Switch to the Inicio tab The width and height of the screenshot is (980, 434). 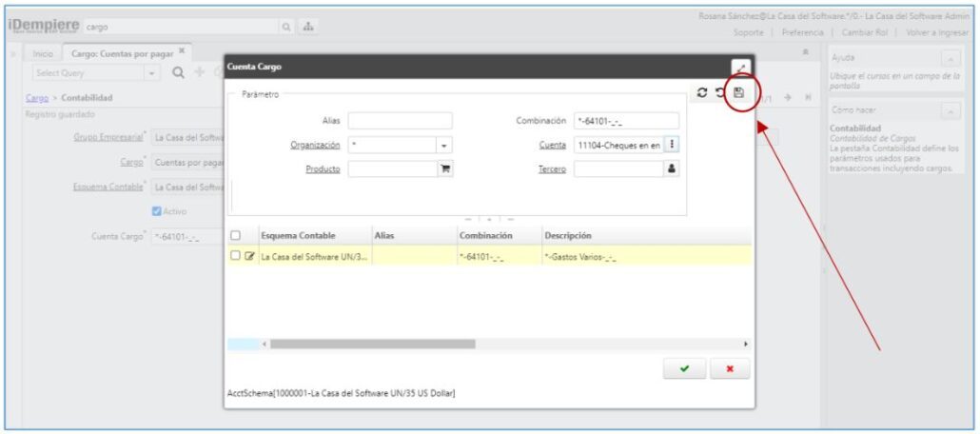coord(43,54)
